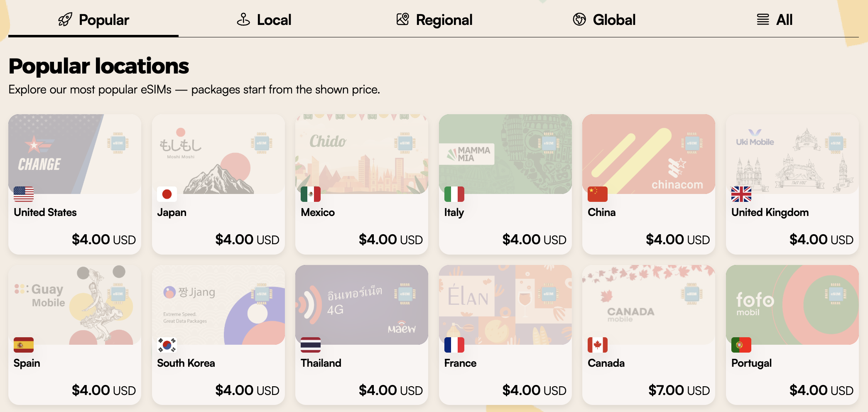Select the United States country name
Viewport: 868px width, 412px height.
(45, 212)
